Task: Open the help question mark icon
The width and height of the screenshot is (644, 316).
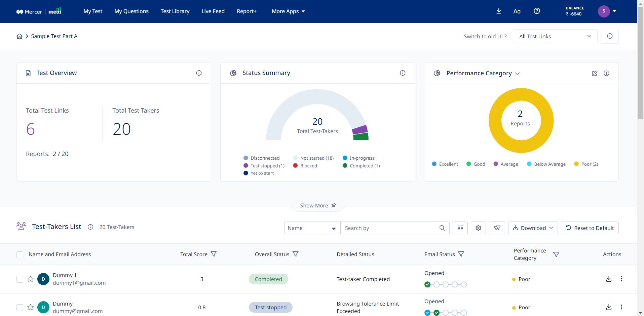Action: 537,11
